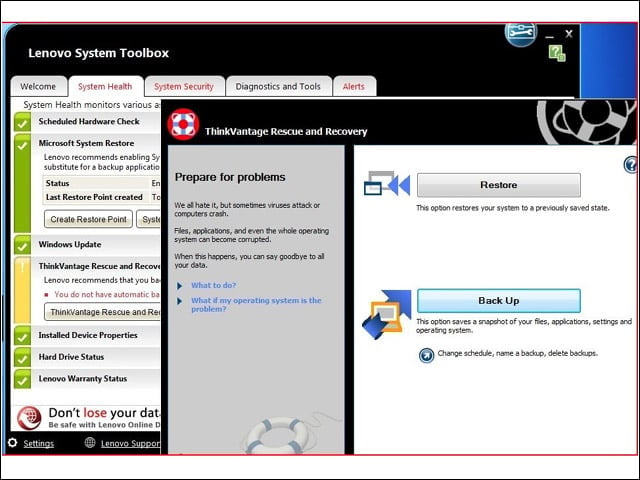Click the Create Restore Point button

point(88,219)
